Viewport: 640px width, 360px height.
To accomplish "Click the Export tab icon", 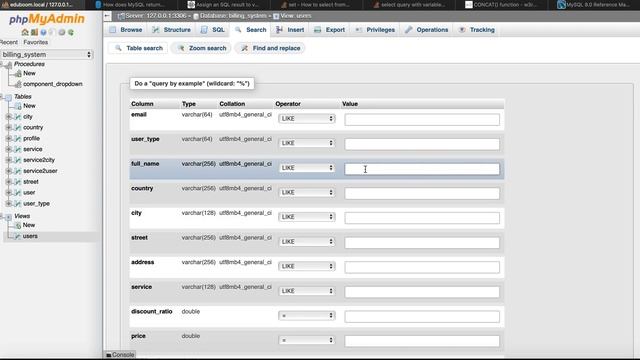I will 318,30.
